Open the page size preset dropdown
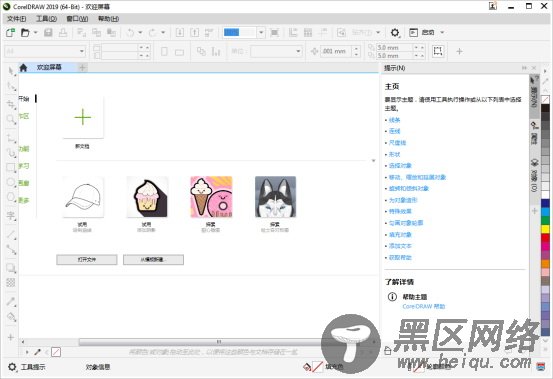The height and width of the screenshot is (379, 553). (82, 51)
